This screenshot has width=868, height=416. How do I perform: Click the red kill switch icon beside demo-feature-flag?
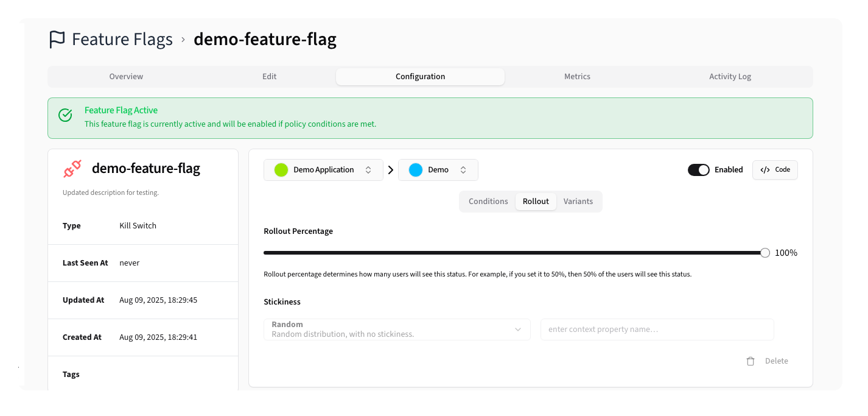(72, 169)
